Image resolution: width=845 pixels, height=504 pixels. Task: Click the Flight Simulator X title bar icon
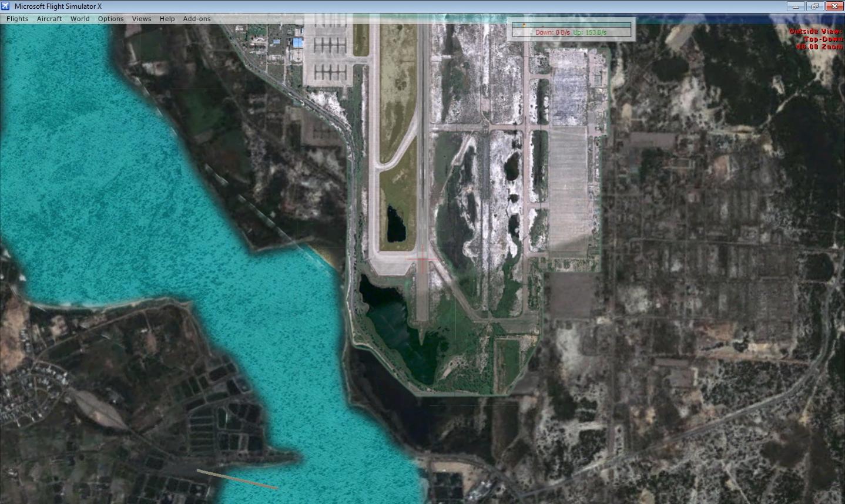point(6,6)
